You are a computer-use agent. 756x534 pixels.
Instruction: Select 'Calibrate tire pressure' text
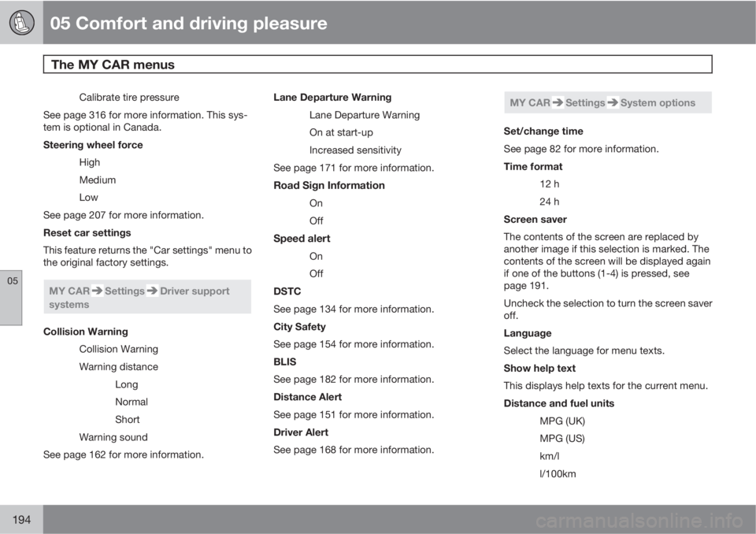[128, 98]
